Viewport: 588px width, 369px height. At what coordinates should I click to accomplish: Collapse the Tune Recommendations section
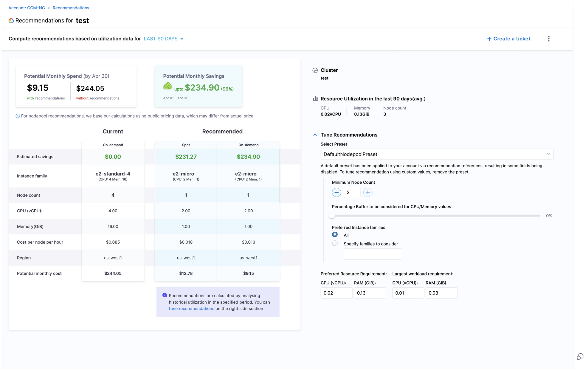coord(315,135)
